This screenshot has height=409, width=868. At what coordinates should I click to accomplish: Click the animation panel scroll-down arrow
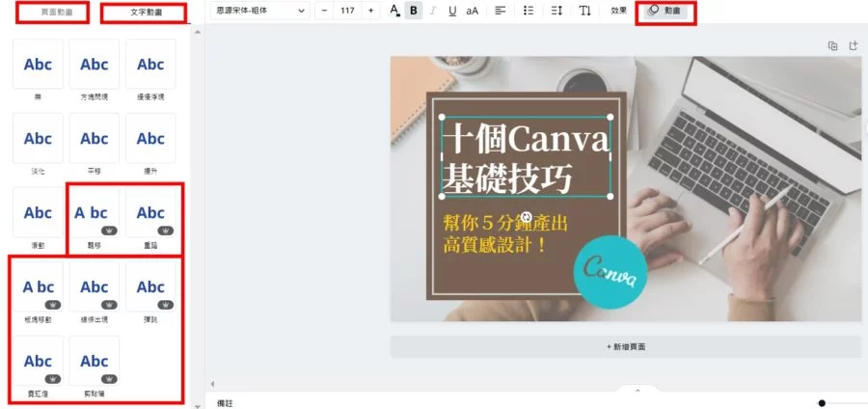pos(198,406)
